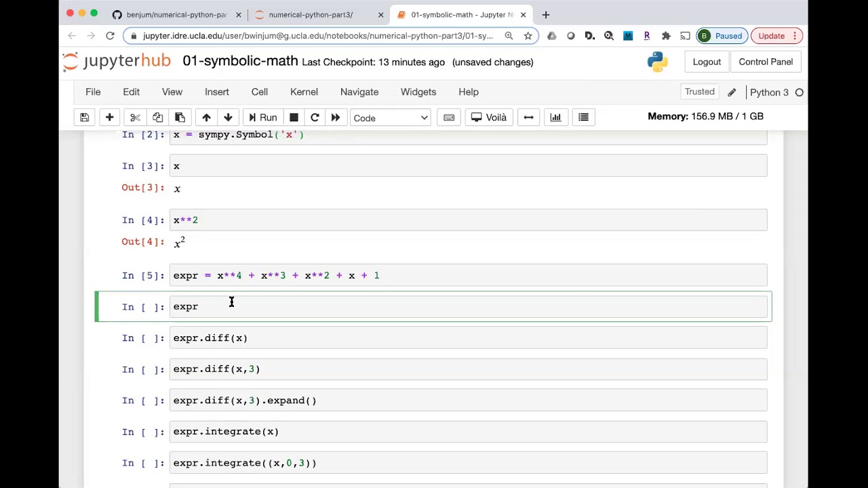Open a new browser tab
Image resolution: width=868 pixels, height=488 pixels.
[545, 14]
